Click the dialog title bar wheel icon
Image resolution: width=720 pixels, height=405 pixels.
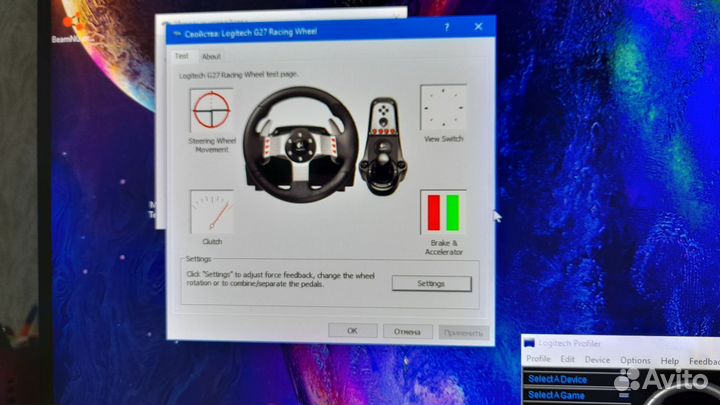pyautogui.click(x=177, y=34)
